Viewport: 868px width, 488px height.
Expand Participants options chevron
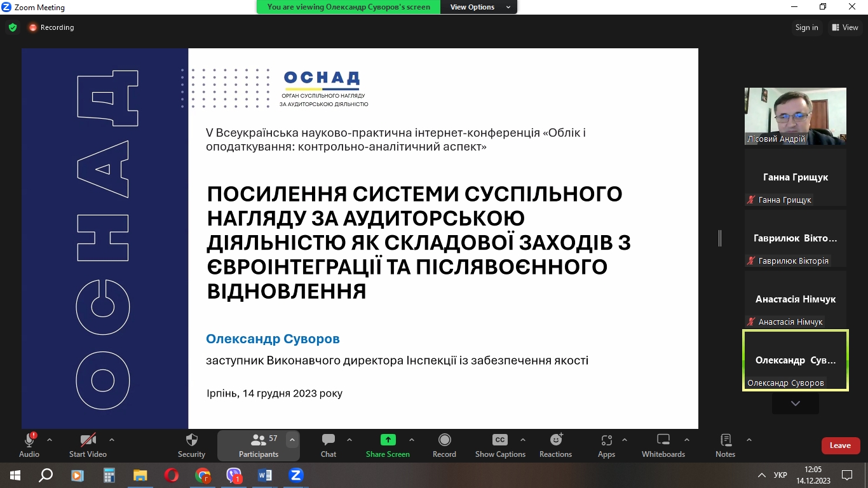(292, 440)
